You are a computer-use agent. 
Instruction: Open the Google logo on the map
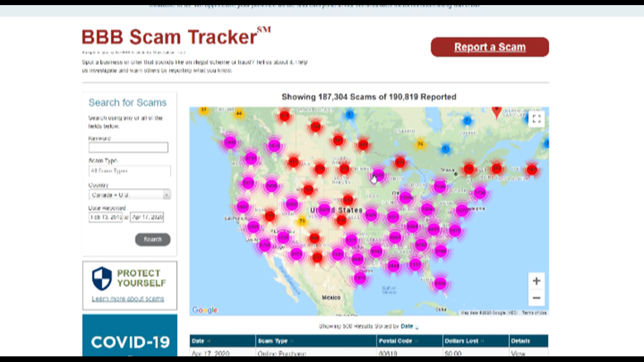204,310
